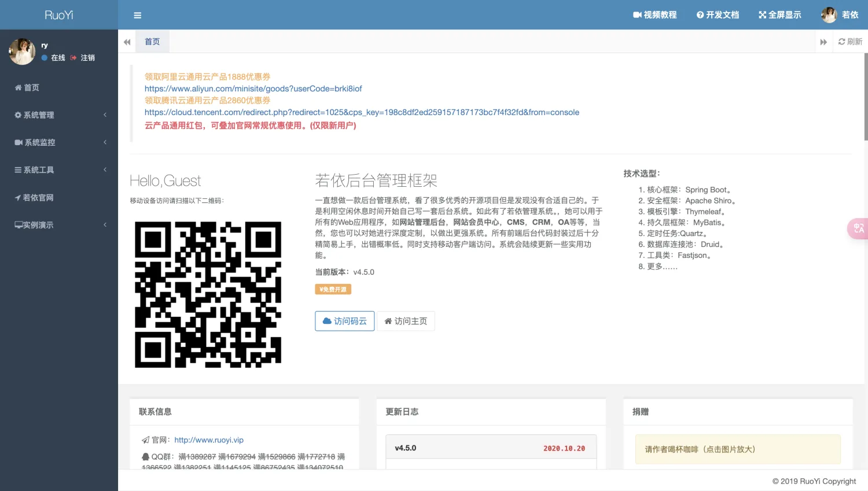This screenshot has height=491, width=868.
Task: Expand the 系统工具 sidebar menu
Action: click(59, 170)
